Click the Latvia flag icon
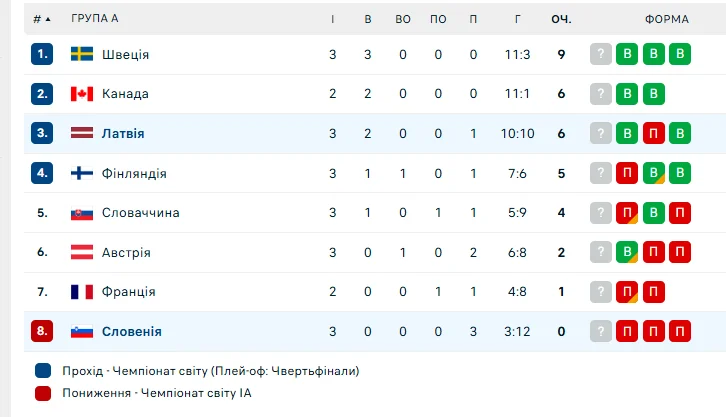Viewport: 726px width, 417px height. coord(82,133)
